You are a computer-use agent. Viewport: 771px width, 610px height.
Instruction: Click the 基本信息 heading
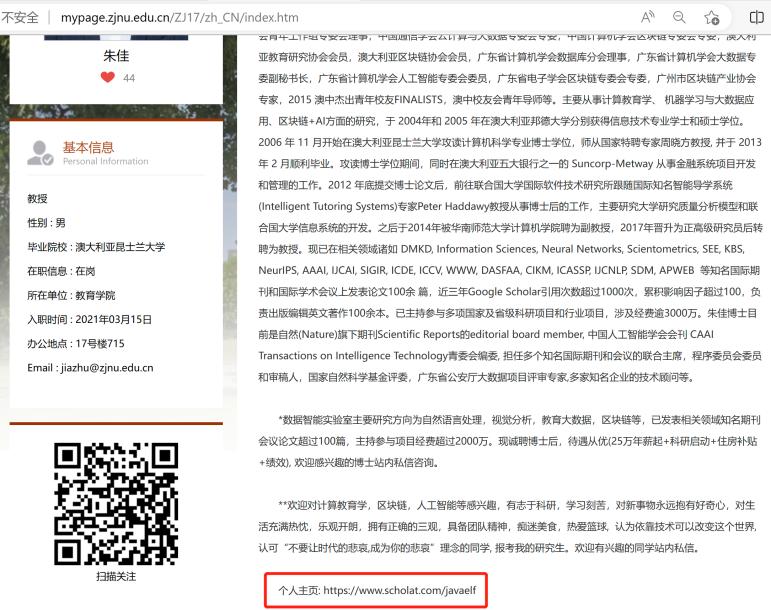[x=89, y=147]
